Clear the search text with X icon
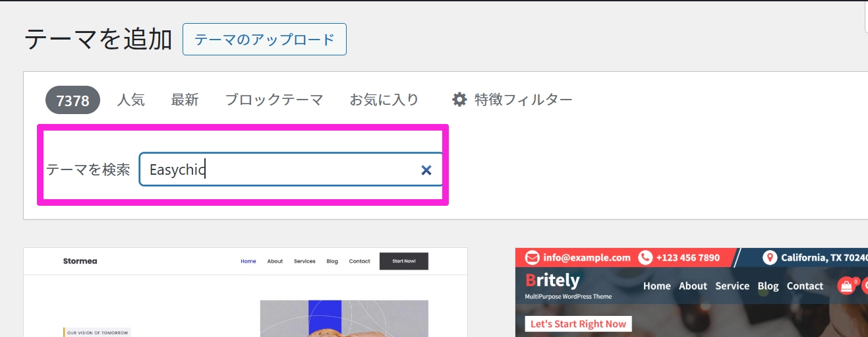This screenshot has height=337, width=868. [x=426, y=170]
